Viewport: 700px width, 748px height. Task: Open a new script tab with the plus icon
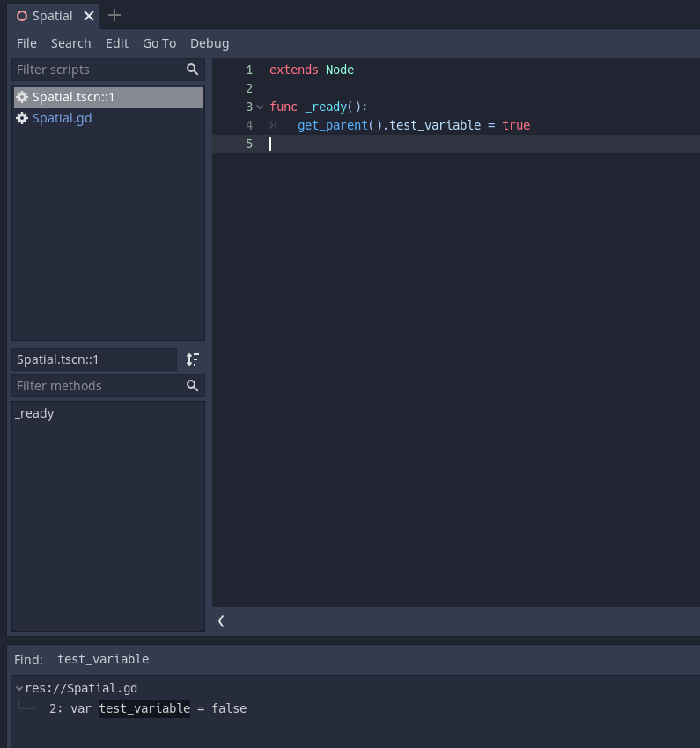tap(114, 15)
